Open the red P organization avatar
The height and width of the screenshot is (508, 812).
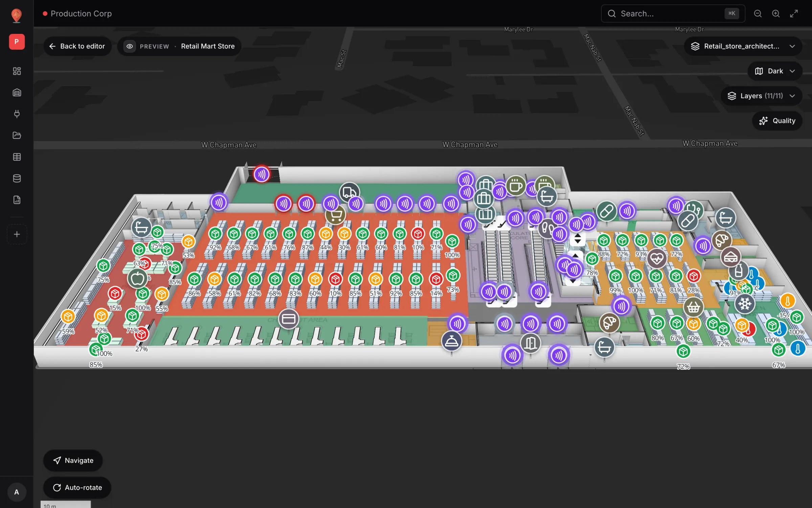coord(17,42)
